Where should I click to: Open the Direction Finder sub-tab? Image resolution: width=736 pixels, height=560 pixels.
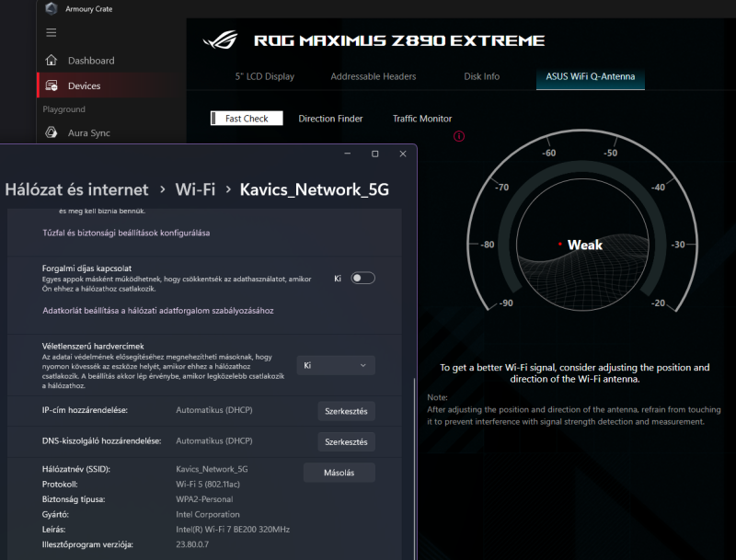tap(330, 119)
